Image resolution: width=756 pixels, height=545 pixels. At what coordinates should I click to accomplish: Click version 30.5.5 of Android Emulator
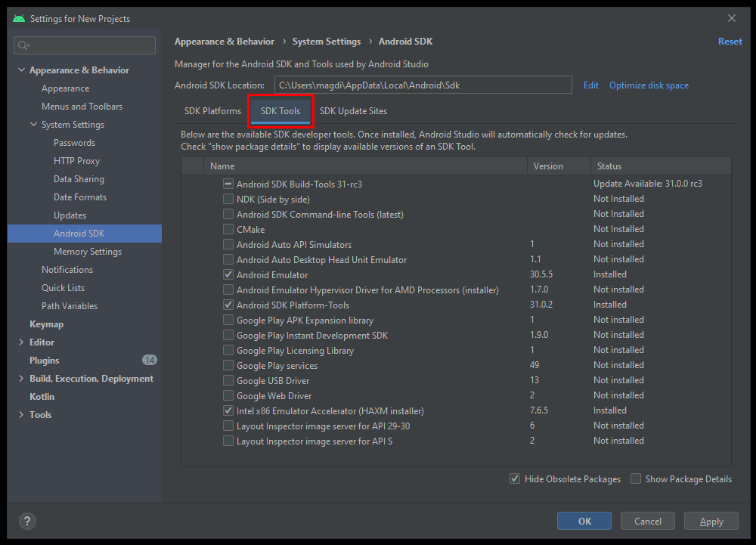541,274
